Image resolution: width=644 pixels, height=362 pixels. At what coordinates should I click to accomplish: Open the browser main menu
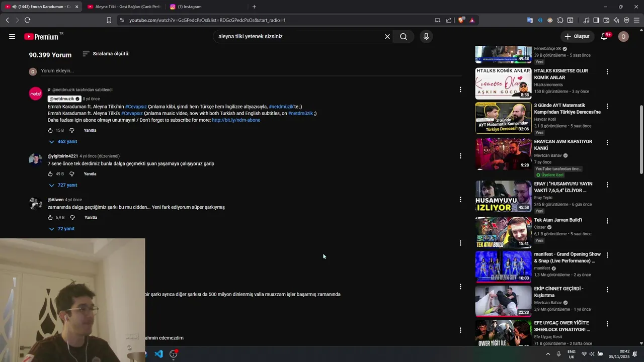[x=636, y=20]
